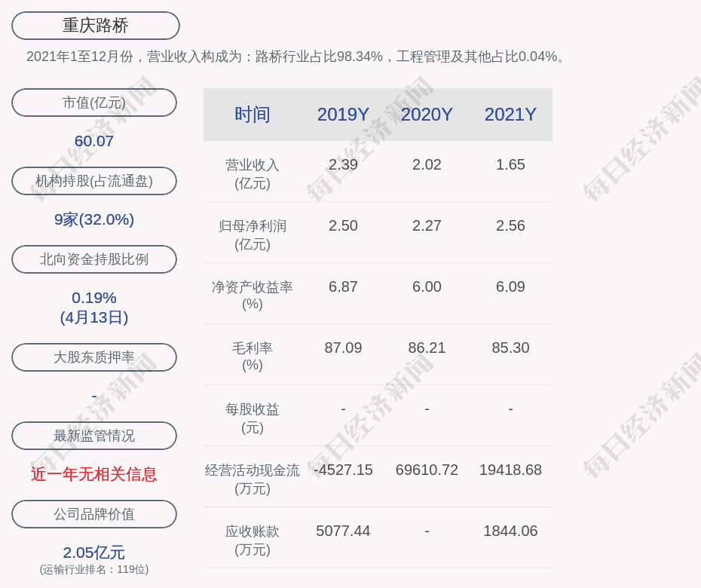The height and width of the screenshot is (588, 701).
Task: Click the (4月13日) date text
Action: (94, 317)
